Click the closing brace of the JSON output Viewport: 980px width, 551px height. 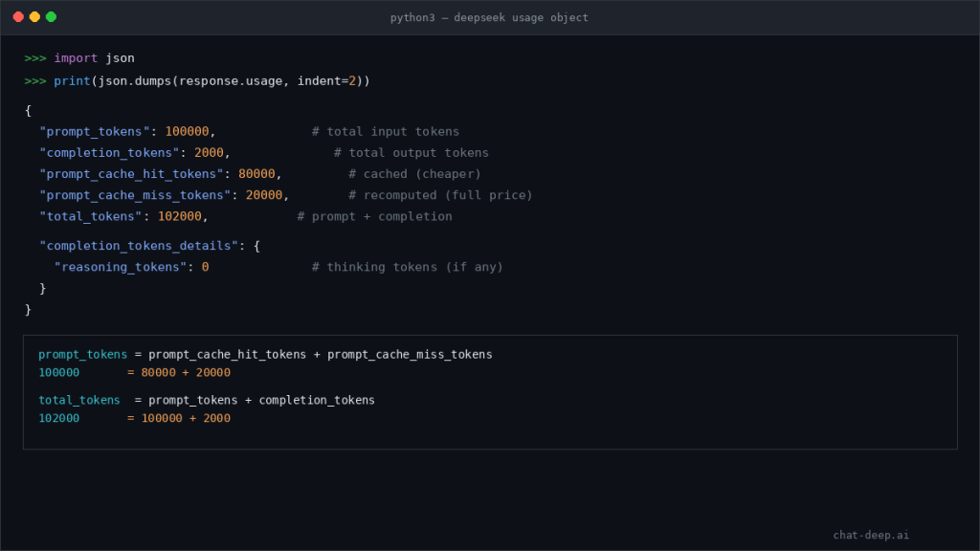[x=27, y=309]
